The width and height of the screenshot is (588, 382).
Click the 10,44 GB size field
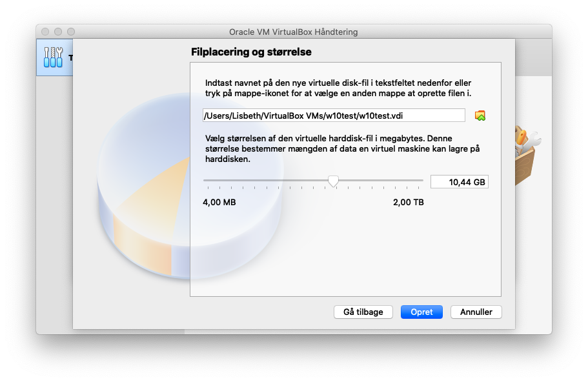pyautogui.click(x=460, y=182)
